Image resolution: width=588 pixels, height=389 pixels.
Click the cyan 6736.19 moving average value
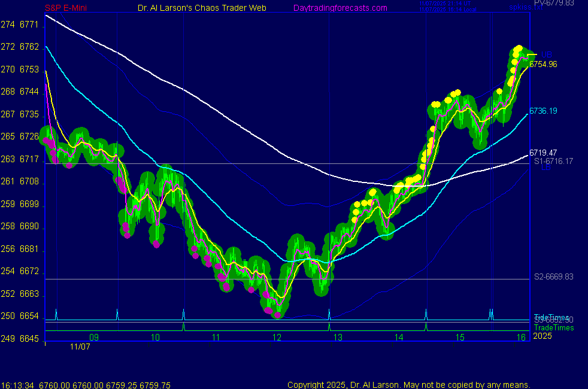click(543, 111)
